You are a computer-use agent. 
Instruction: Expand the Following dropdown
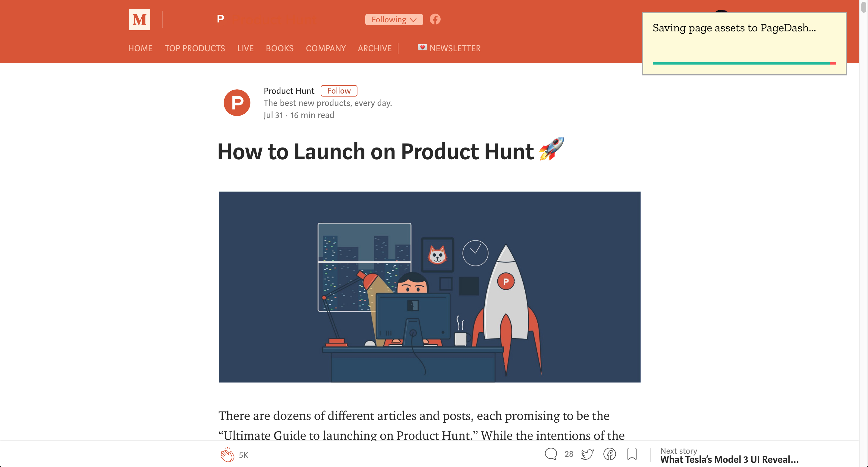[x=394, y=20]
